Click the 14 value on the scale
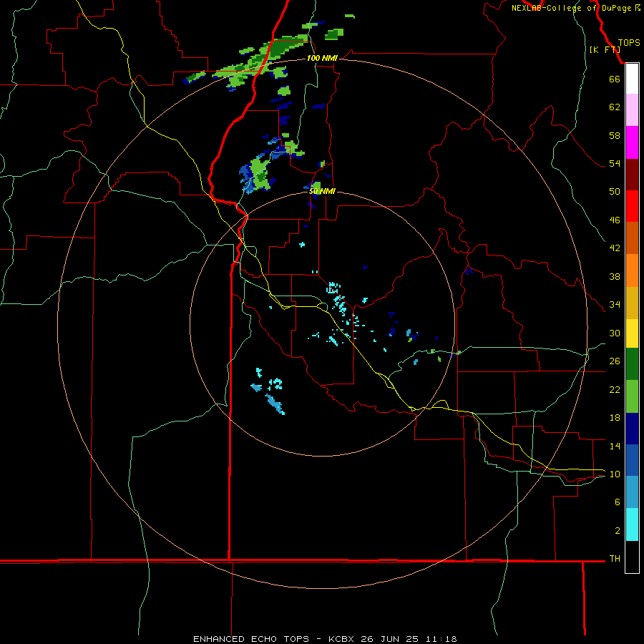The image size is (644, 644). [x=615, y=446]
